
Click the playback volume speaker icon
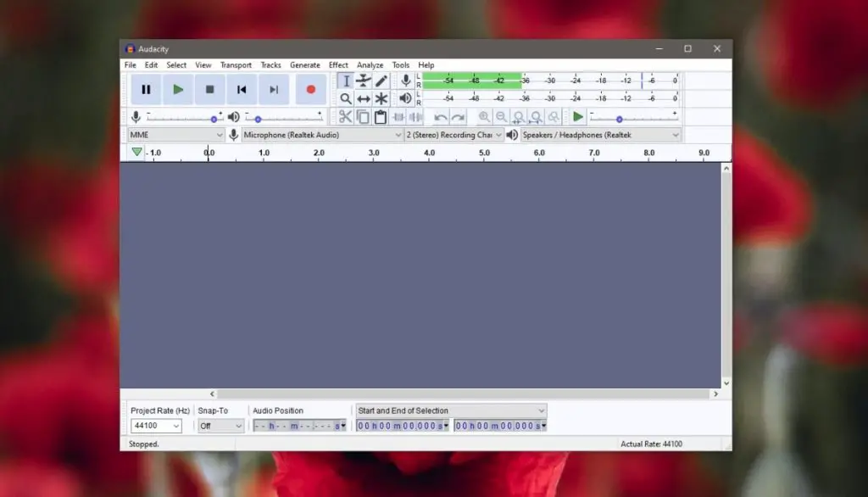pos(234,117)
